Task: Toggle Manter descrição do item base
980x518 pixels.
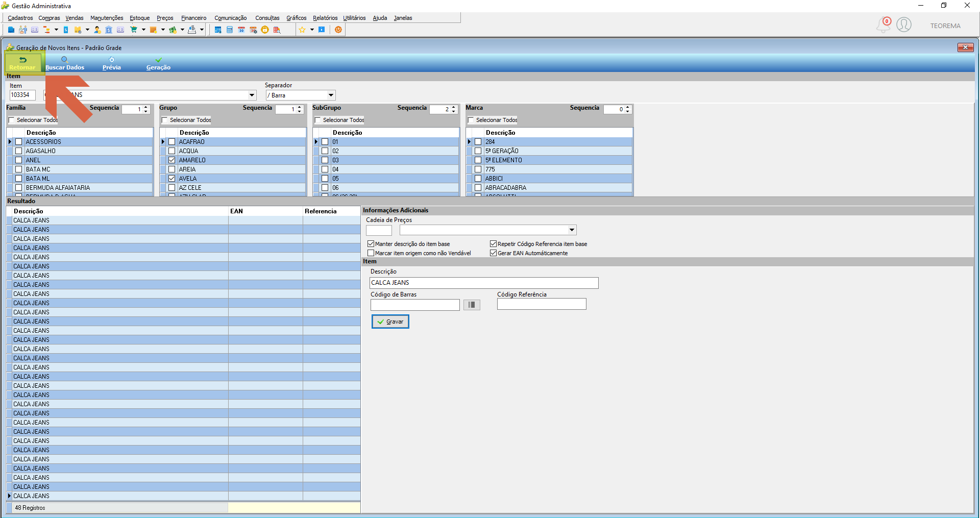Action: [371, 244]
